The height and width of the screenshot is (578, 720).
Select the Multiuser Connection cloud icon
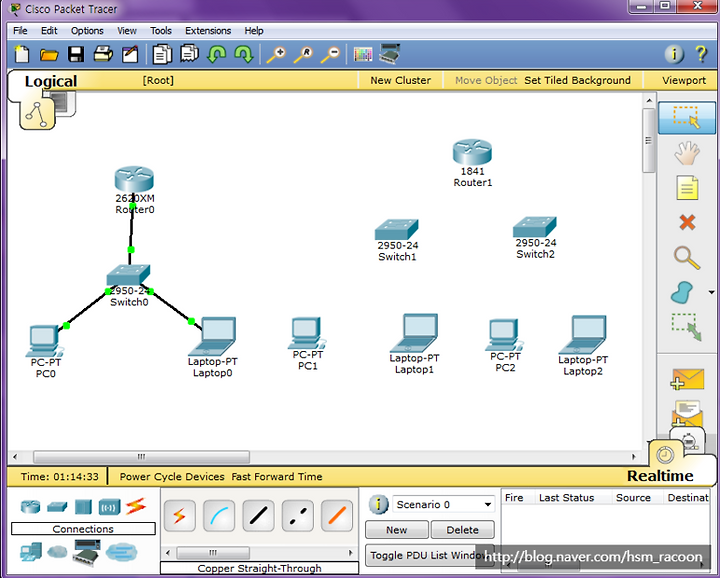(121, 551)
